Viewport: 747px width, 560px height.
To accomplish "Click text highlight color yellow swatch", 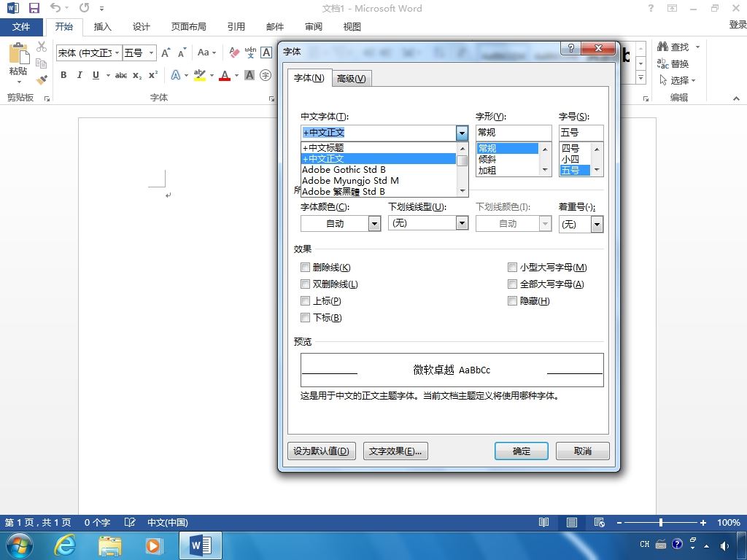I will (200, 75).
